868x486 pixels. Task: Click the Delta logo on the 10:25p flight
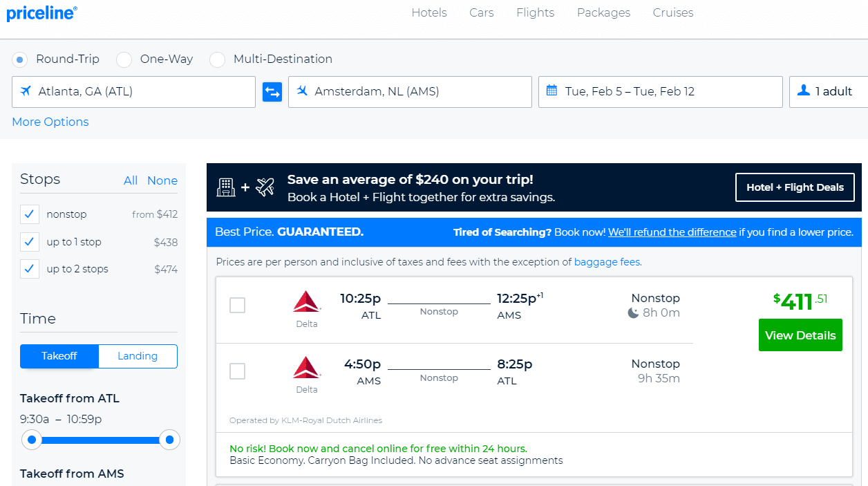pyautogui.click(x=307, y=301)
